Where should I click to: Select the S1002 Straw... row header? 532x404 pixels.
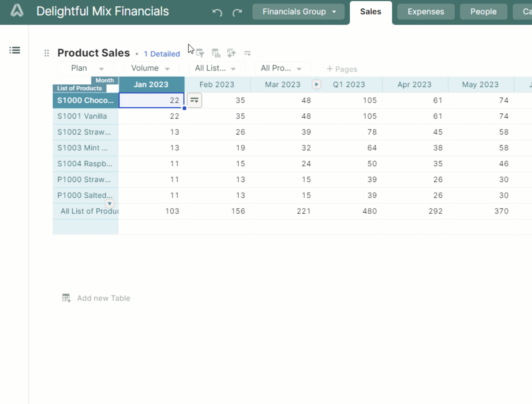coord(86,132)
